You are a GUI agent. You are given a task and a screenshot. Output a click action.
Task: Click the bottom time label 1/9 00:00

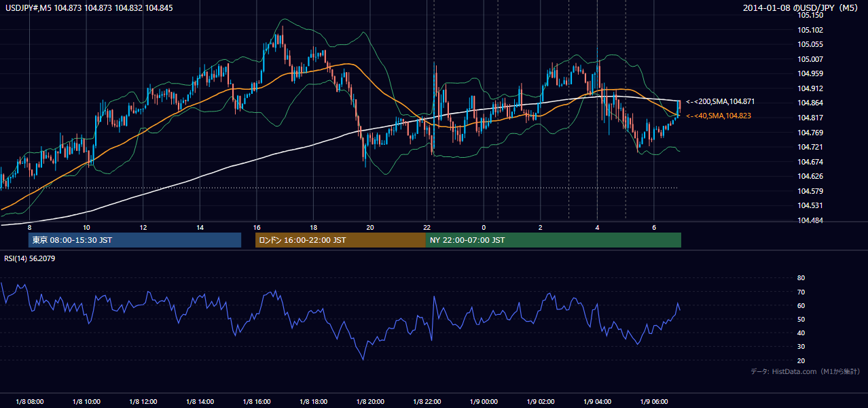pyautogui.click(x=484, y=402)
